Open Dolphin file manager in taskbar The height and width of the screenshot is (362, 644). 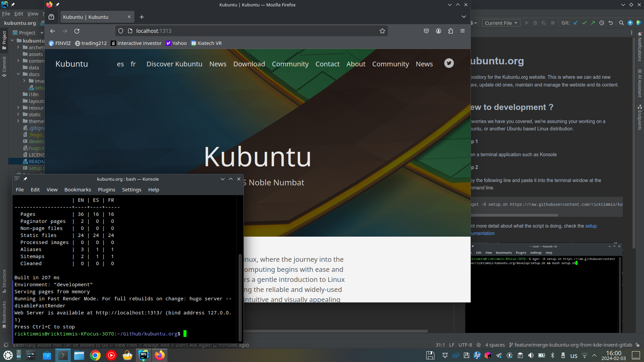(x=79, y=355)
